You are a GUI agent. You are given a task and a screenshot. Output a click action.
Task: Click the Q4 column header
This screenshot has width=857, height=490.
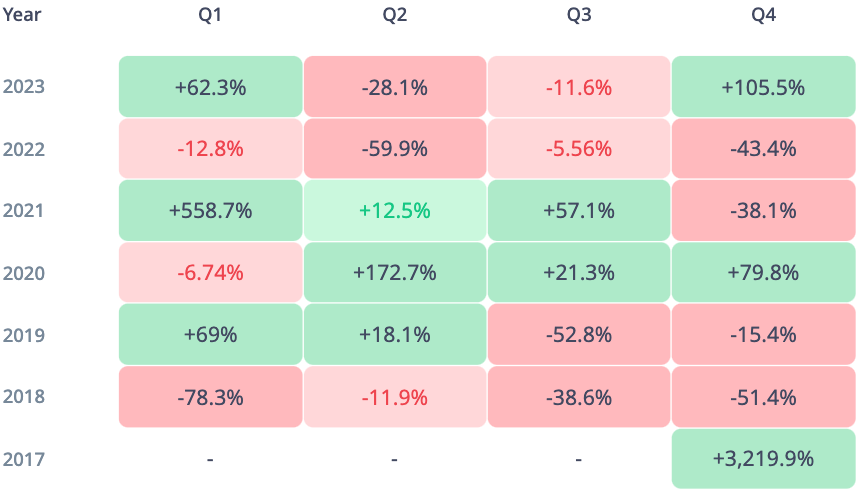pyautogui.click(x=763, y=15)
